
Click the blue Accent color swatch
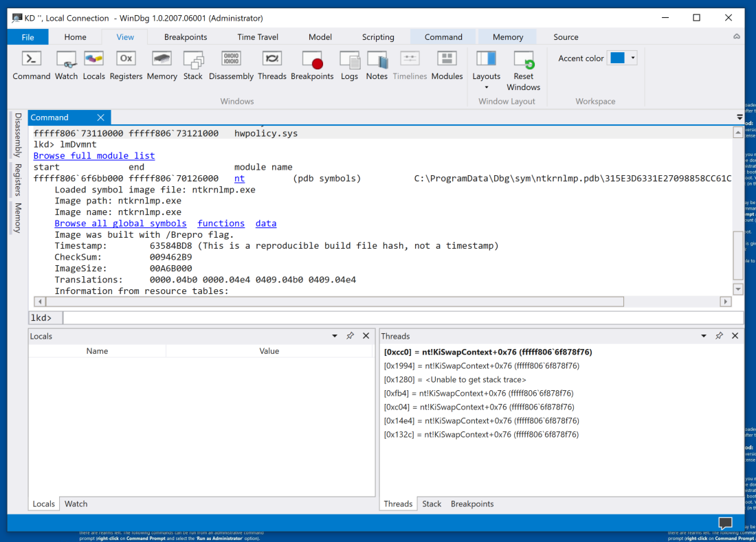click(617, 58)
